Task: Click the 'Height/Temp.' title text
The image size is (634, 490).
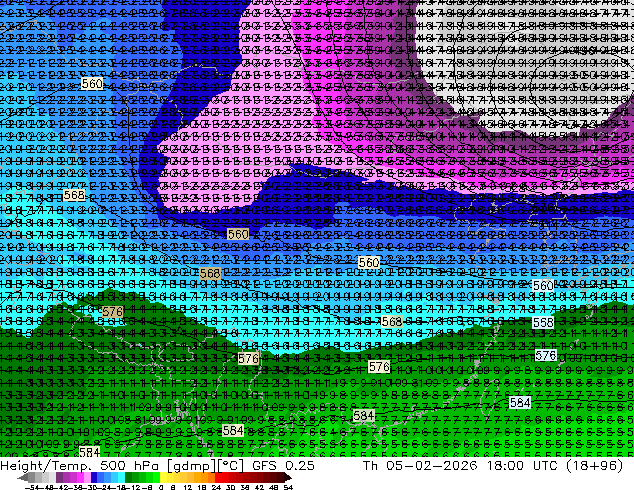Action: point(46,466)
